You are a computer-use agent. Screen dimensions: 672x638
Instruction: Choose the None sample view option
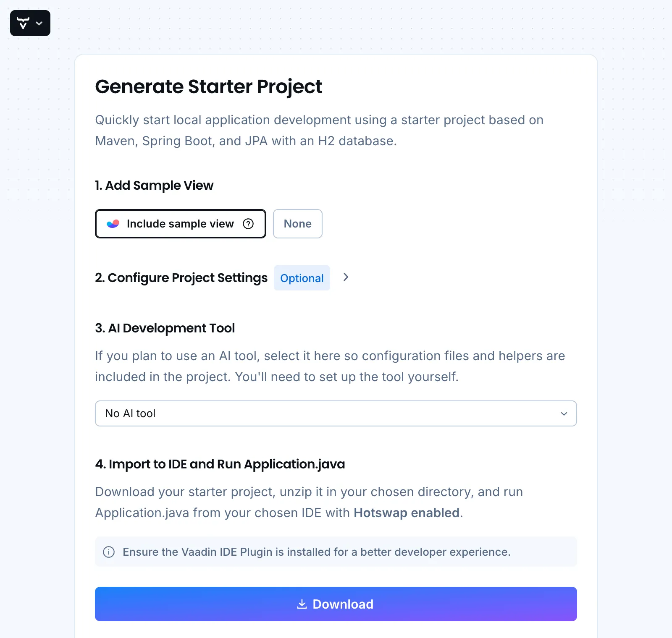(297, 224)
